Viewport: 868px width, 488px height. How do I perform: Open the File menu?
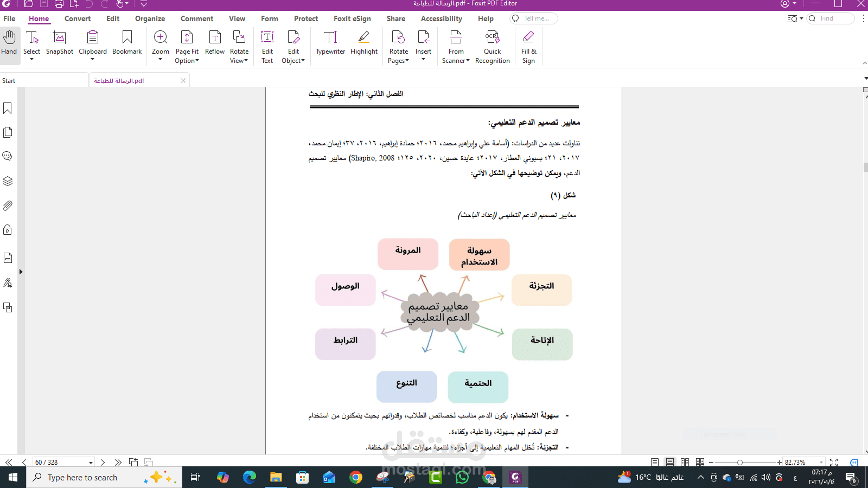tap(9, 18)
